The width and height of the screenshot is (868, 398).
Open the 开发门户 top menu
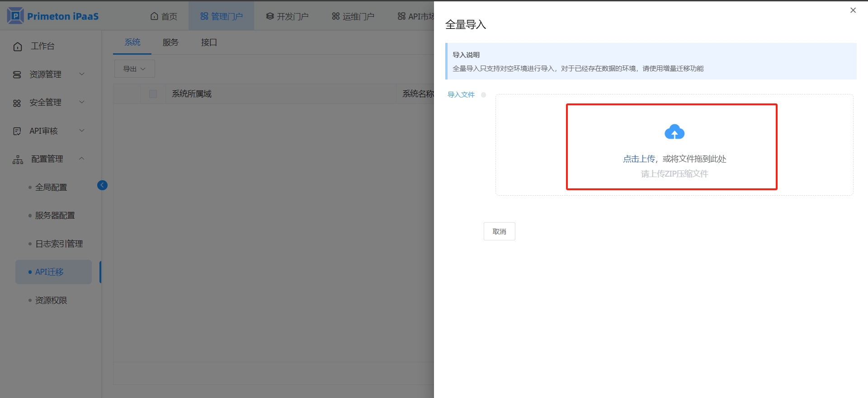287,16
